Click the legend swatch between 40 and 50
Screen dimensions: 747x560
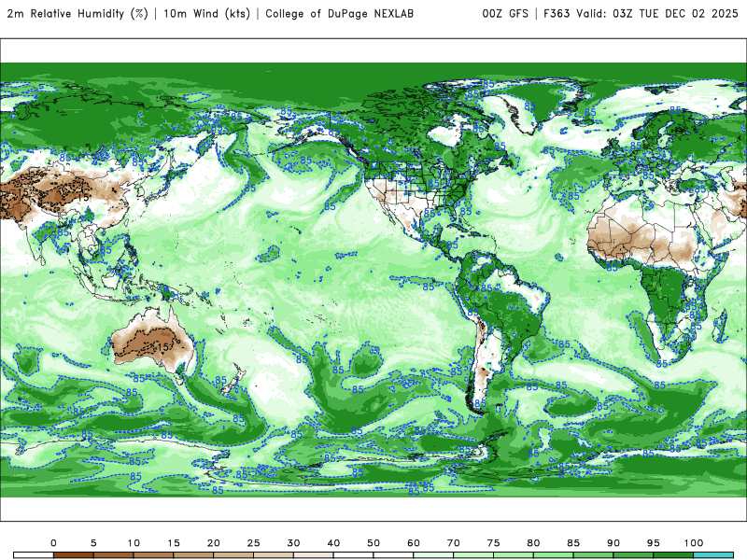point(354,555)
